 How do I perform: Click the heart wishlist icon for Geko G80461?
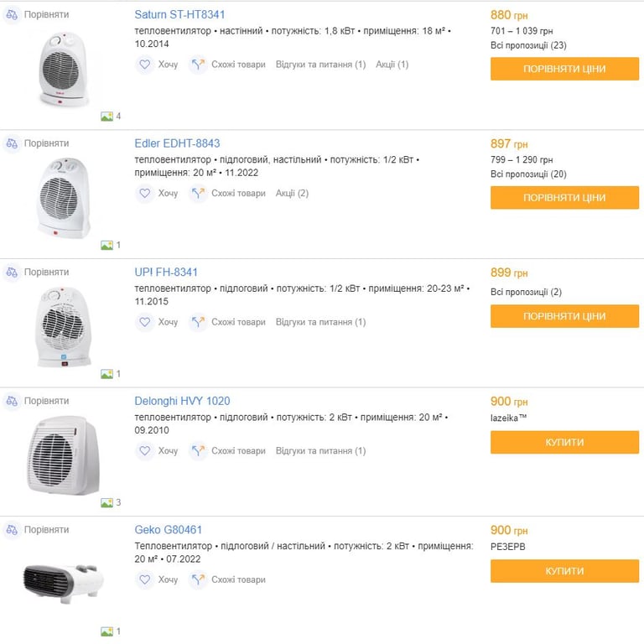click(x=144, y=579)
